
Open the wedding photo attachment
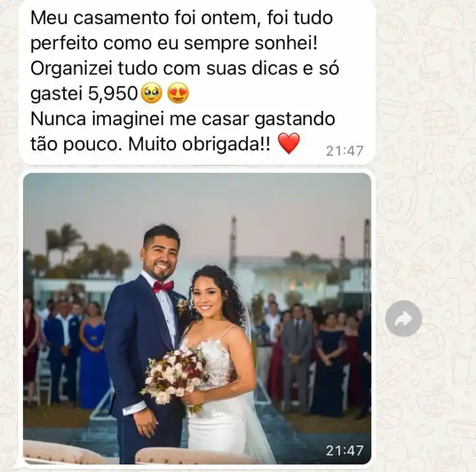tap(197, 318)
